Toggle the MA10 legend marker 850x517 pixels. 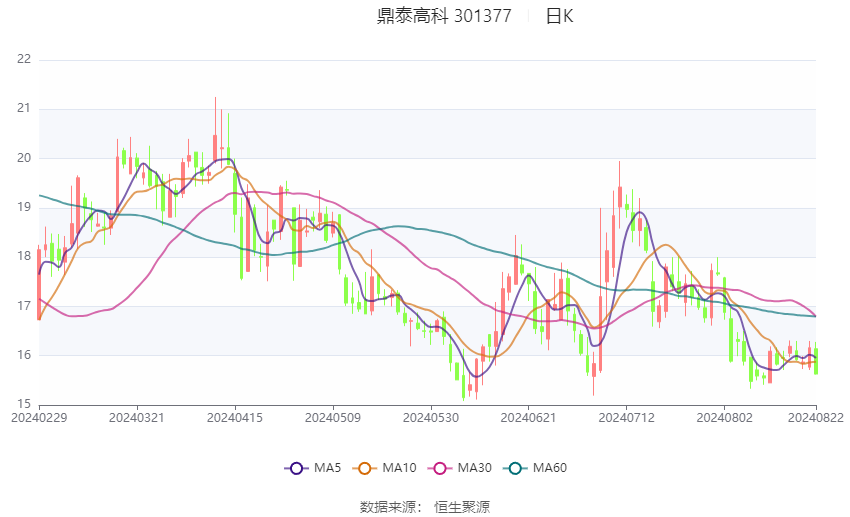click(364, 468)
